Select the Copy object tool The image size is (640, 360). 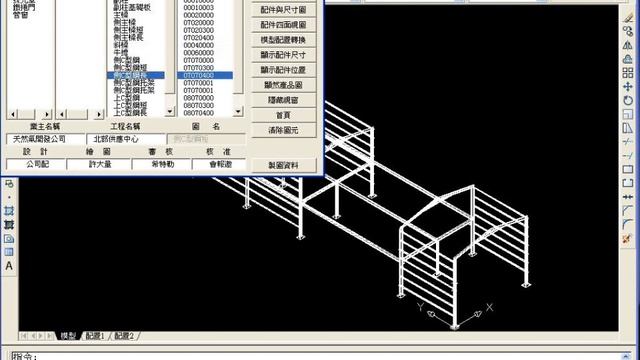point(628,31)
